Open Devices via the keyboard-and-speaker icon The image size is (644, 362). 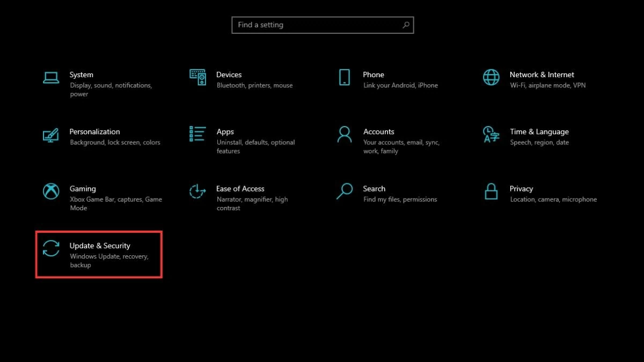[197, 77]
